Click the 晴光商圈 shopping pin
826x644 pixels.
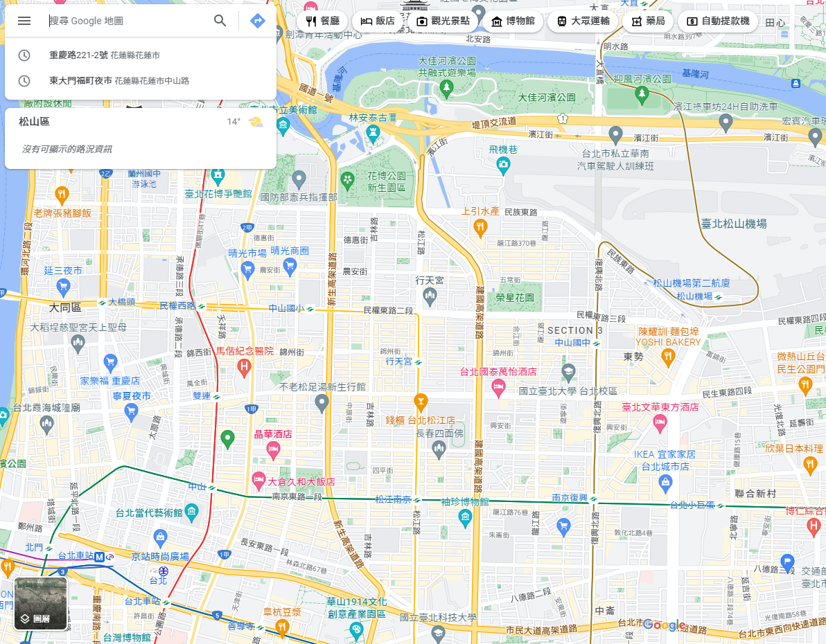pyautogui.click(x=290, y=267)
